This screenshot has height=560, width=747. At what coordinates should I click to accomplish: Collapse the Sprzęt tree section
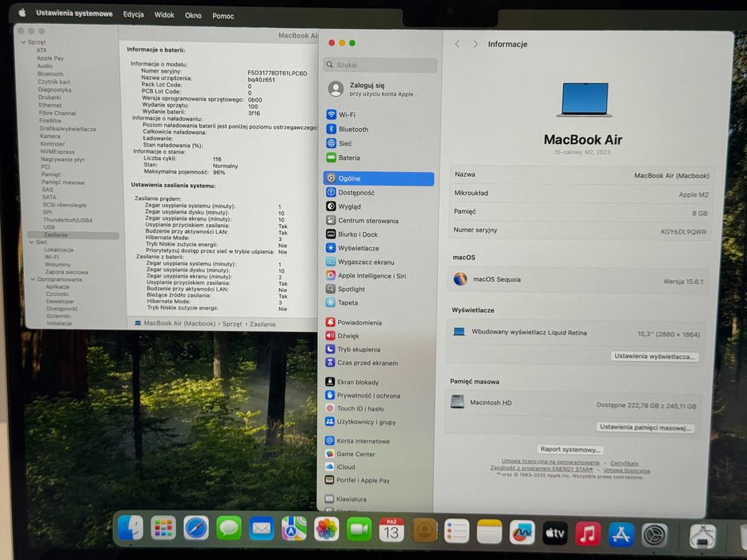click(23, 42)
